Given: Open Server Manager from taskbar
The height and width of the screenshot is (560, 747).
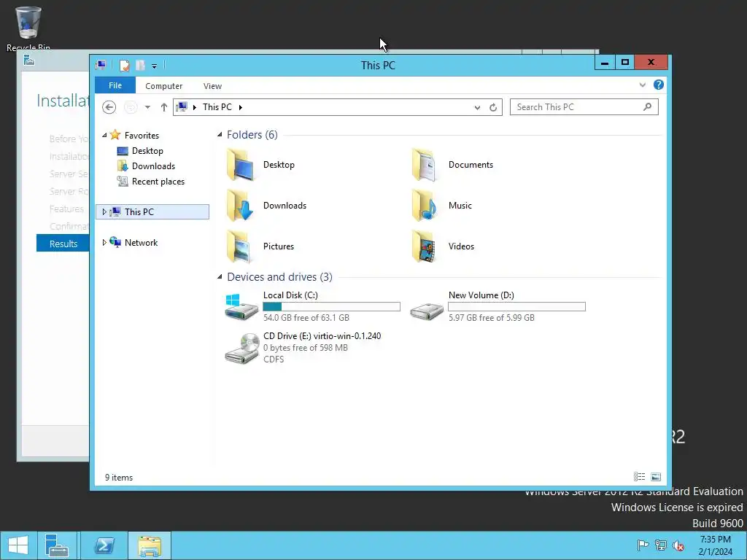Looking at the screenshot, I should [x=57, y=545].
